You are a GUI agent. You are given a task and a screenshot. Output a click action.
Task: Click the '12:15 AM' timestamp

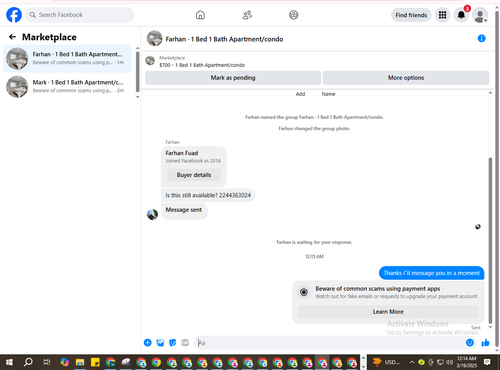pyautogui.click(x=314, y=256)
